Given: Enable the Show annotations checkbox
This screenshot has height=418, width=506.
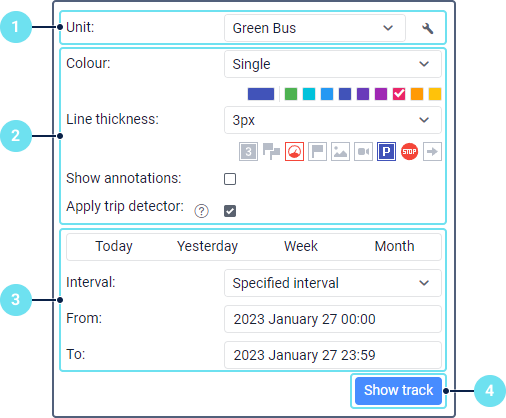Looking at the screenshot, I should (230, 179).
